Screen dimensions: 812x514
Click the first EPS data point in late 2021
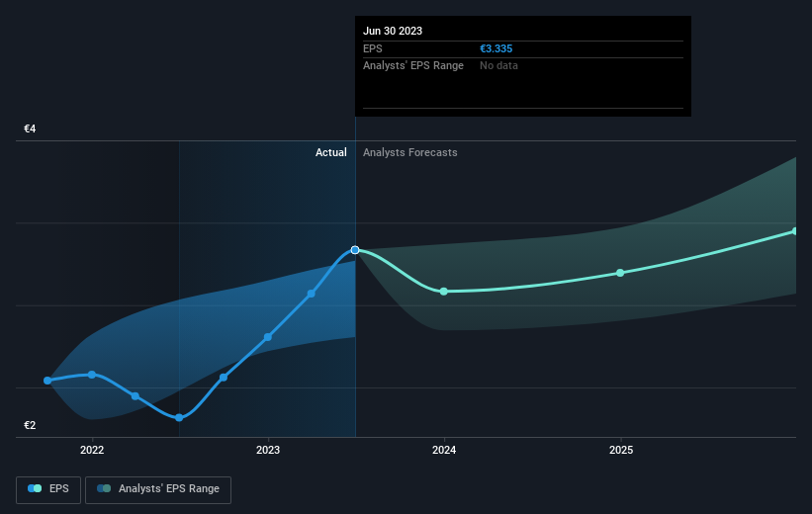click(x=47, y=381)
